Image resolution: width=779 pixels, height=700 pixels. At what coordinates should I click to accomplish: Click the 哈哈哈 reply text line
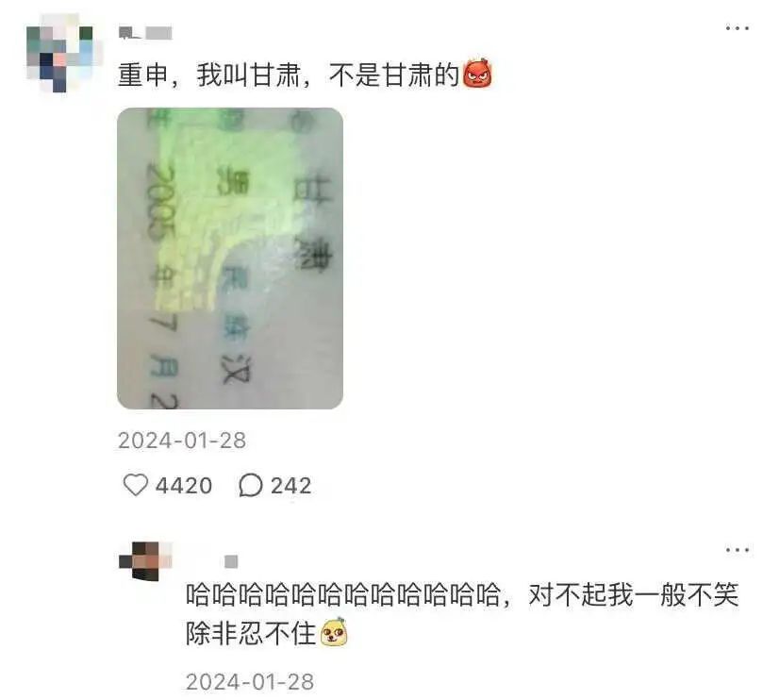[x=462, y=594]
